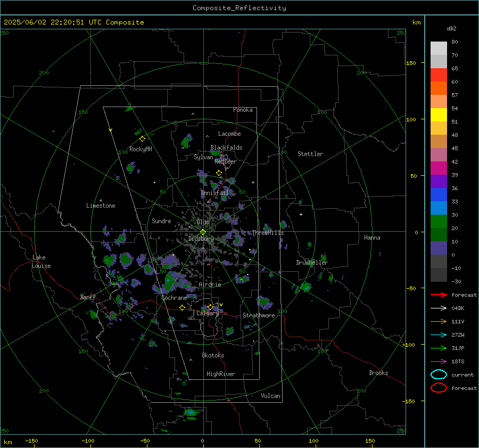Select the red swatch below 65 dBZ
The width and height of the screenshot is (479, 448).
(439, 75)
